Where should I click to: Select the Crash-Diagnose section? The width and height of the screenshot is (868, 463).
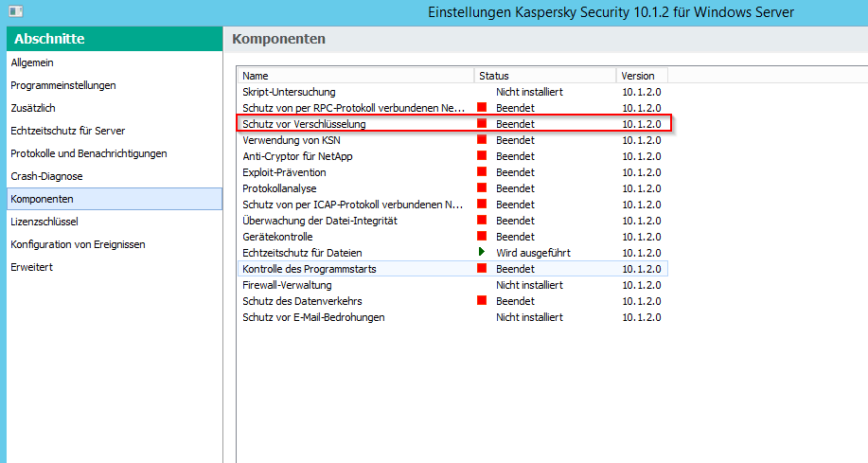[115, 176]
